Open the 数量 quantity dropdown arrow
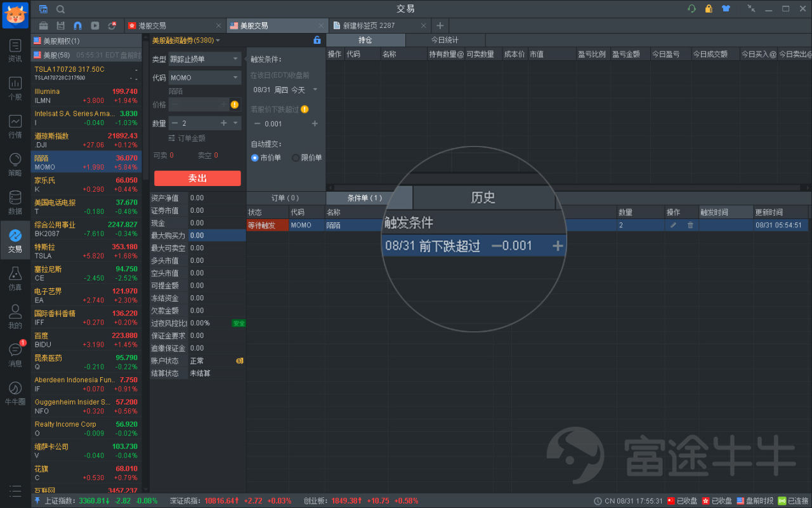 click(236, 123)
